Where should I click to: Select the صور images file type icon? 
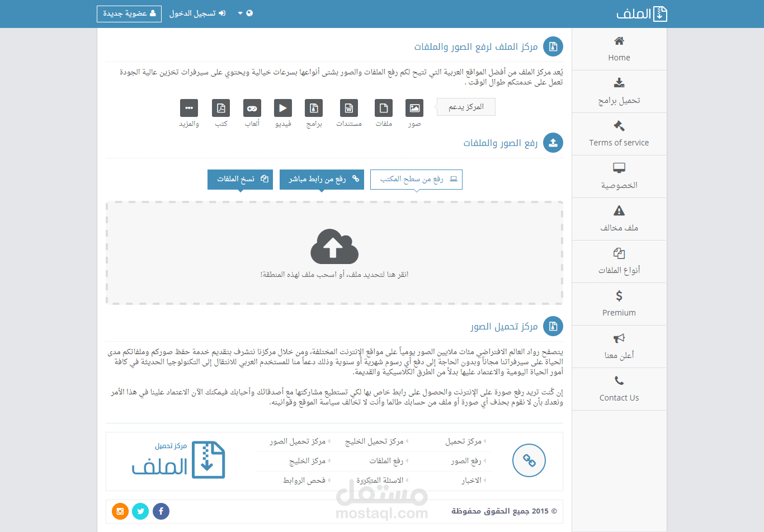414,108
